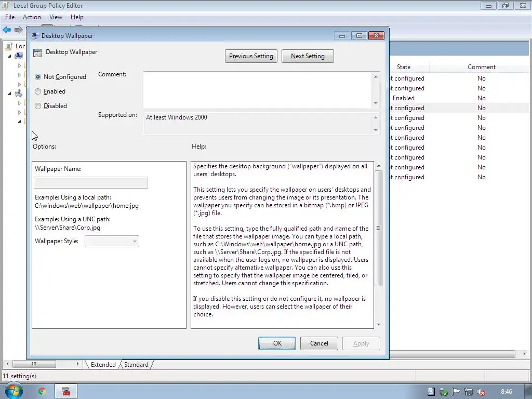Open the network tray icon
The image size is (532, 399).
point(469,392)
